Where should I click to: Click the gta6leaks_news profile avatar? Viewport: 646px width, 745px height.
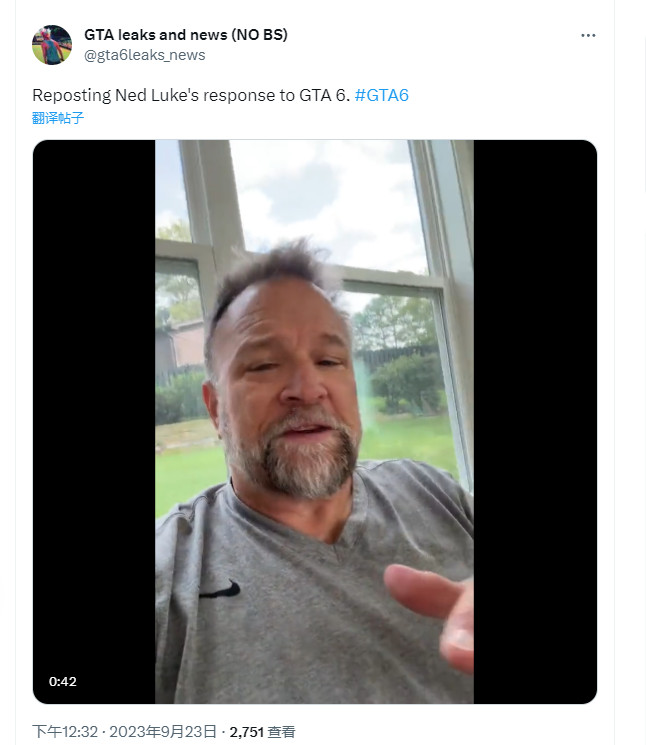pos(52,45)
